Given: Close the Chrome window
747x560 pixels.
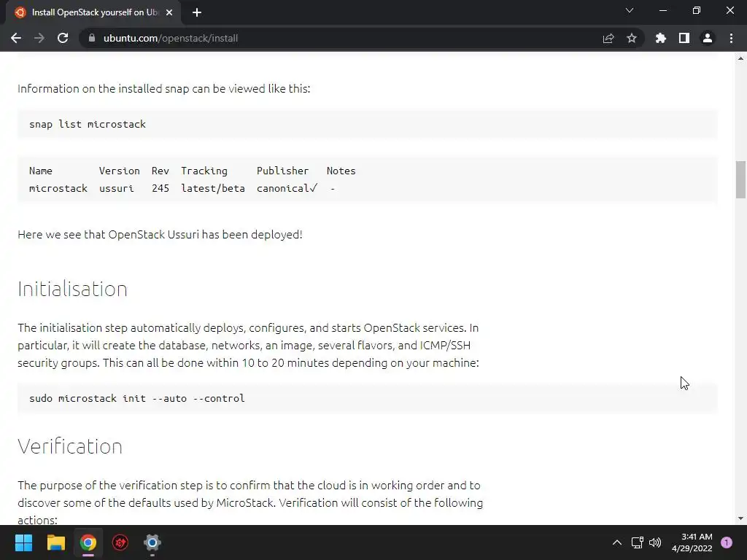Looking at the screenshot, I should 729,10.
